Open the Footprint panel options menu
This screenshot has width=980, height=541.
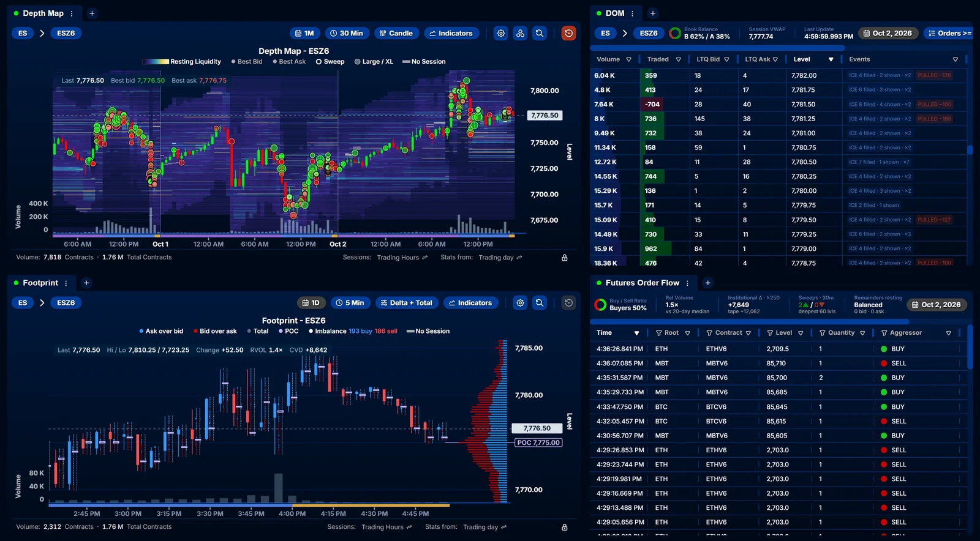pyautogui.click(x=66, y=283)
